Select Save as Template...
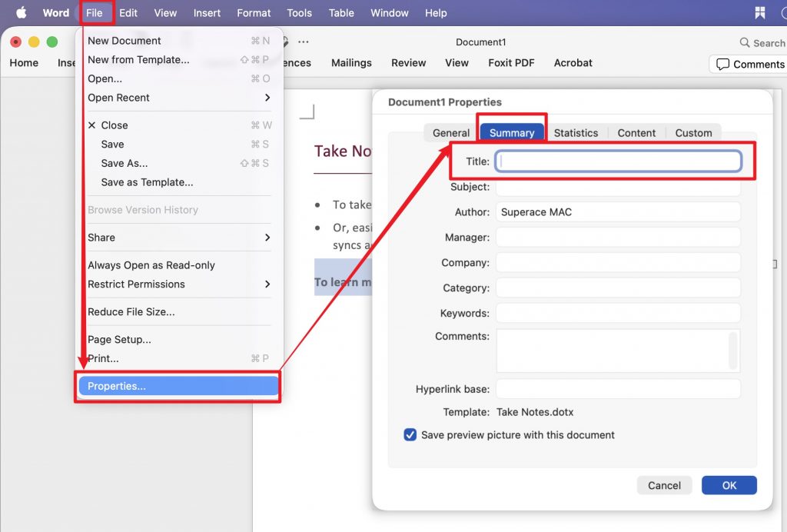The width and height of the screenshot is (787, 532). (x=178, y=182)
